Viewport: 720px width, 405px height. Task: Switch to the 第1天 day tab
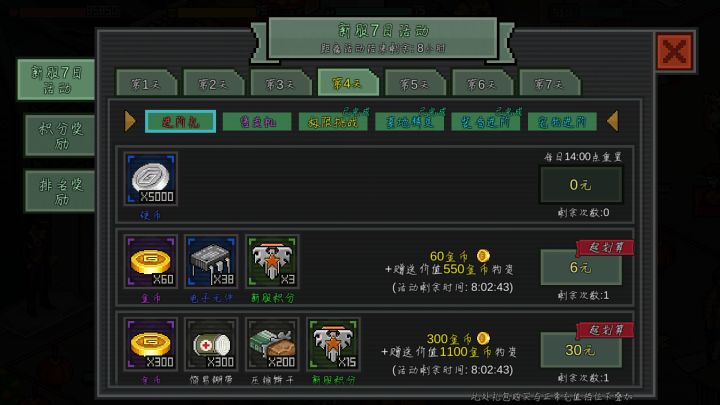point(146,83)
